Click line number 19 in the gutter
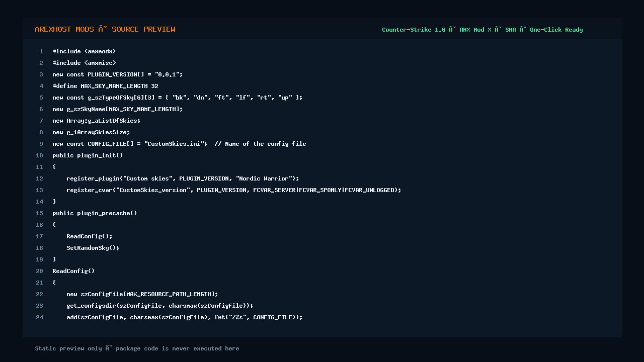The image size is (644, 362). [39, 259]
